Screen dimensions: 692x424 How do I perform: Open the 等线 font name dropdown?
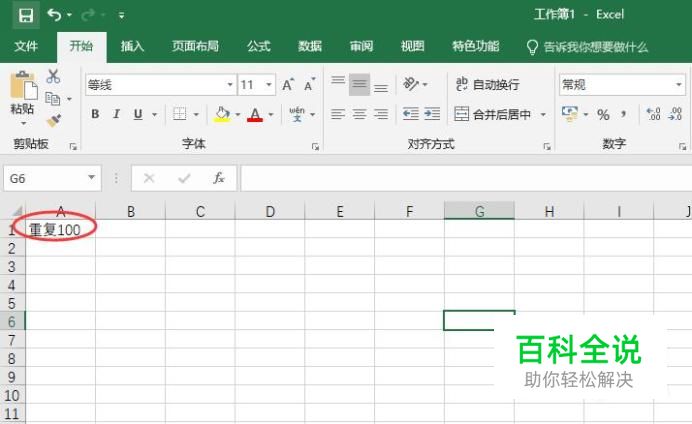click(x=229, y=85)
